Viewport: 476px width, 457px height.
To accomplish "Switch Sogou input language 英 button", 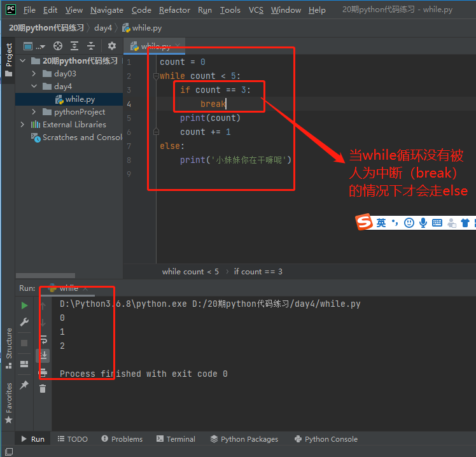I will (381, 223).
